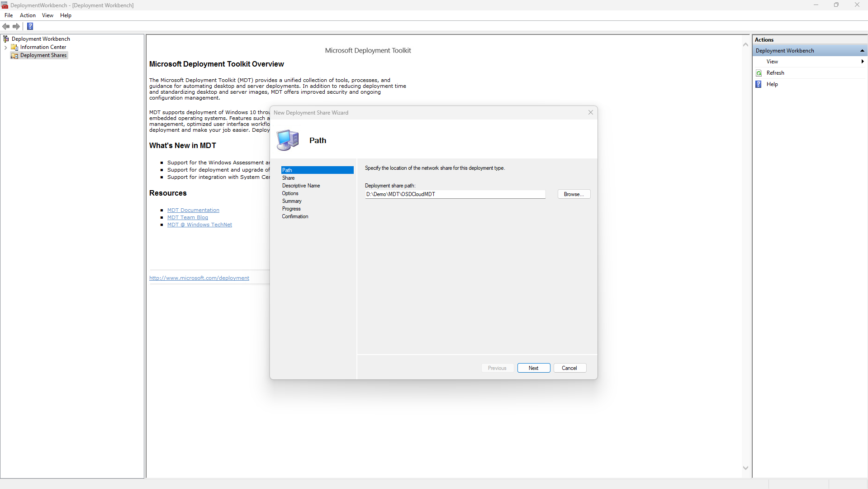This screenshot has width=868, height=489.
Task: Open the Action menu
Action: (28, 15)
